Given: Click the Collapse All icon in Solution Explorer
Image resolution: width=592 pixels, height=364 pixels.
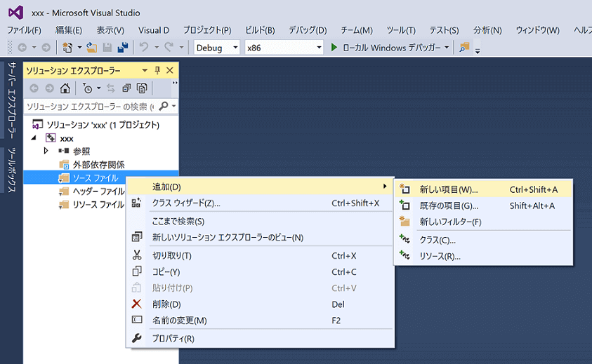Looking at the screenshot, I should click(126, 88).
